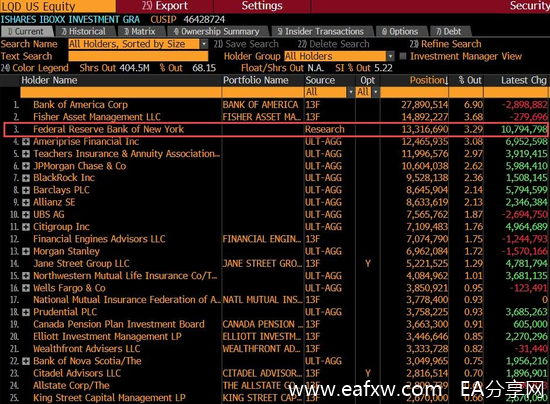Expand the Bank of Nova Scotia row
The height and width of the screenshot is (404, 550).
click(26, 361)
